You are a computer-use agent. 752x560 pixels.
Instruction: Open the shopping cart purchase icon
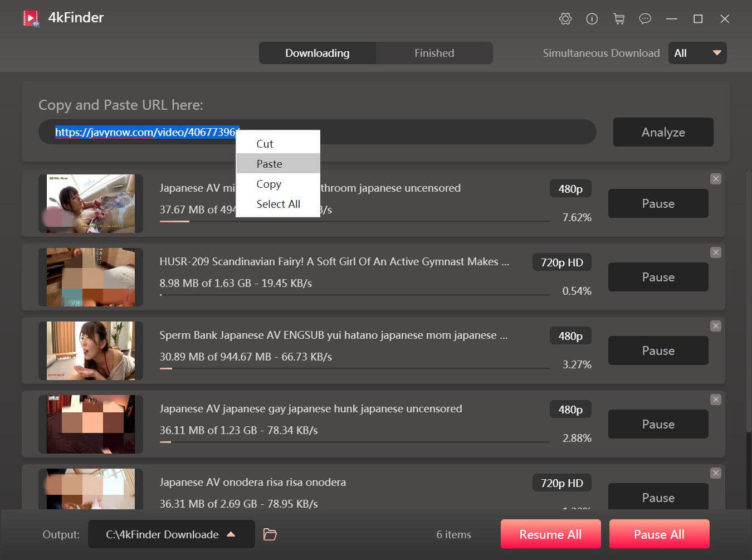click(x=618, y=19)
